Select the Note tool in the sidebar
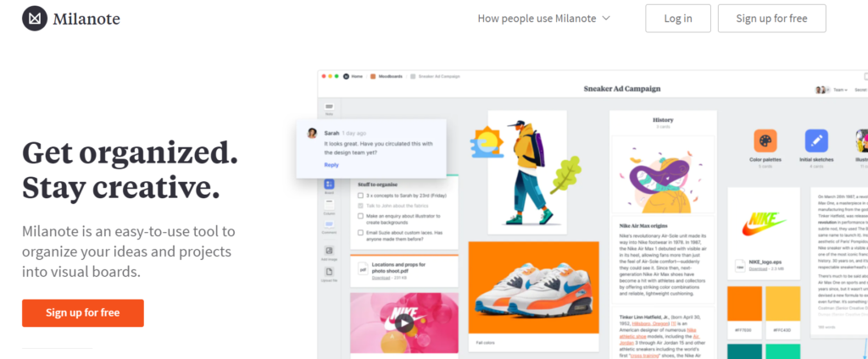This screenshot has width=868, height=359. click(x=330, y=107)
